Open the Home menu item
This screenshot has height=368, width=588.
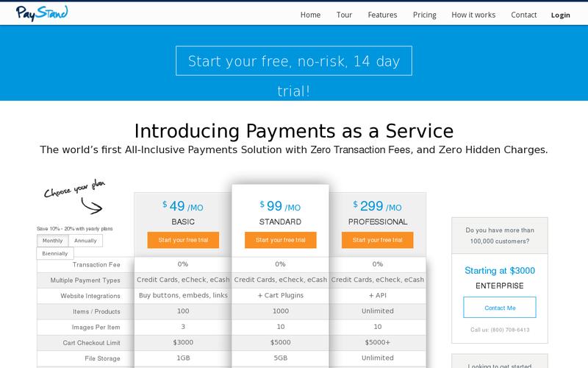310,15
